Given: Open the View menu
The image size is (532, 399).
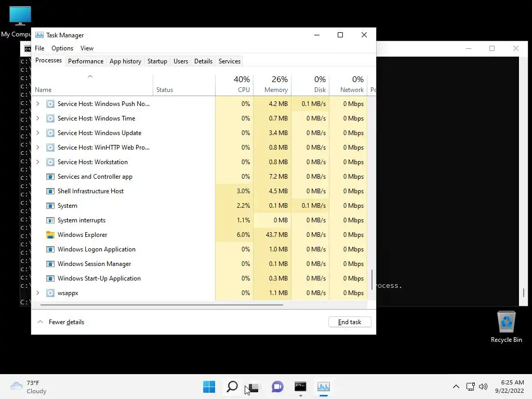Looking at the screenshot, I should coord(87,48).
